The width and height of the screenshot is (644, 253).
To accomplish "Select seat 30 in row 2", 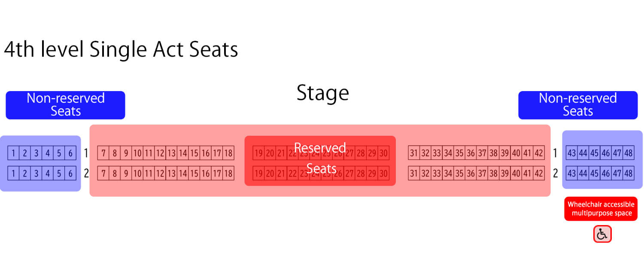I will click(383, 174).
